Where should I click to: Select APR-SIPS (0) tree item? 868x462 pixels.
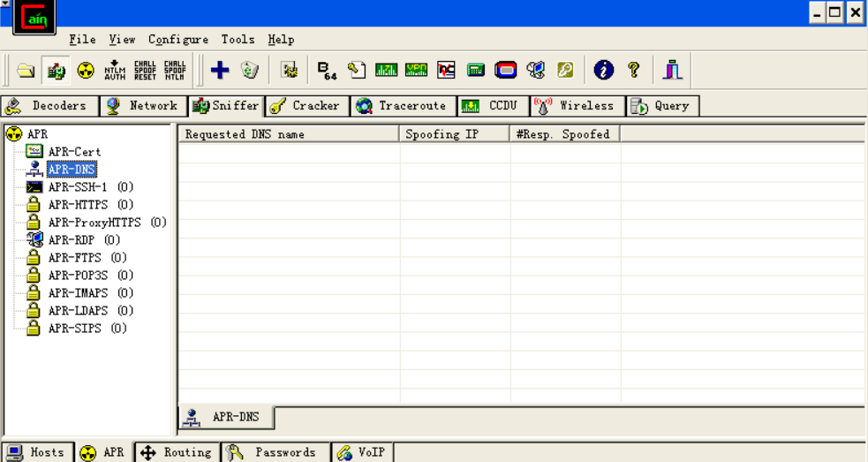(87, 329)
